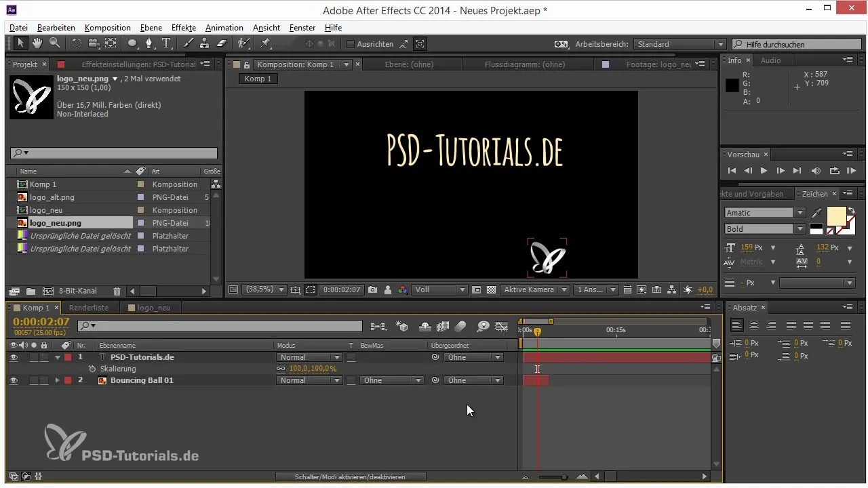Open the Animation menu
Image resolution: width=868 pixels, height=488 pixels.
[x=224, y=28]
